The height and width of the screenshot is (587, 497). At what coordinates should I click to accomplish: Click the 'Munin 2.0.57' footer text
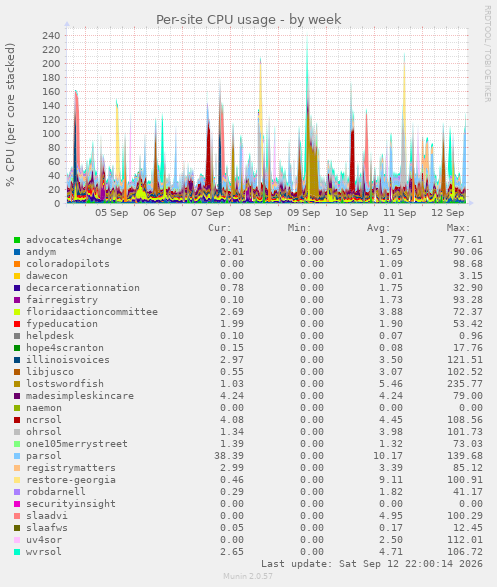point(248,576)
